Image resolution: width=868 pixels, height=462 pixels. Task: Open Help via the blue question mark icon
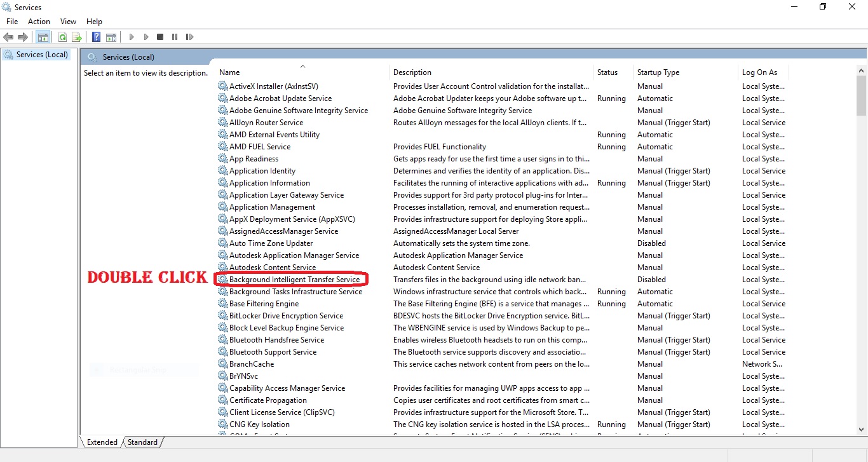(97, 37)
